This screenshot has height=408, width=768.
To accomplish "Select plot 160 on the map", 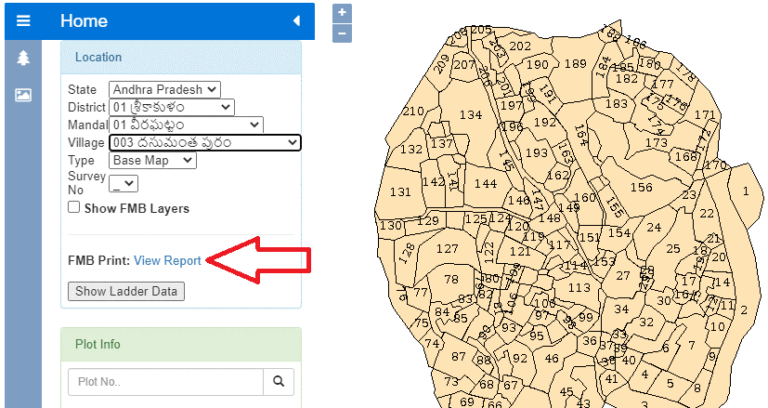I will 585,197.
